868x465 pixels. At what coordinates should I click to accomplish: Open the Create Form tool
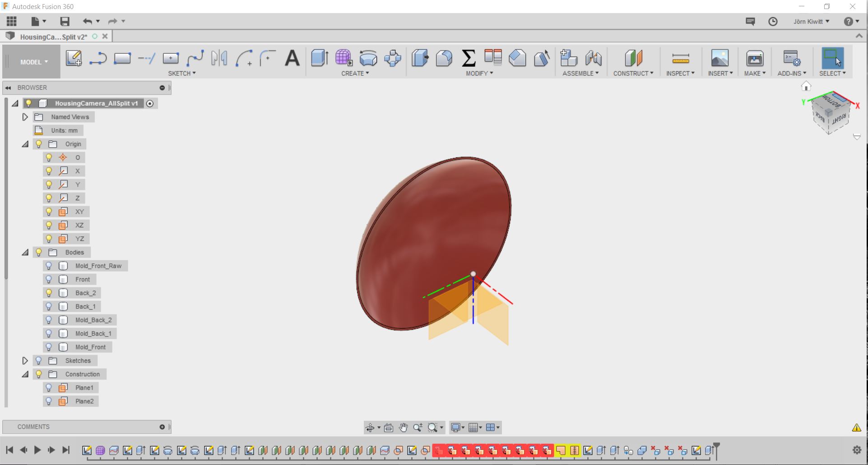point(344,58)
